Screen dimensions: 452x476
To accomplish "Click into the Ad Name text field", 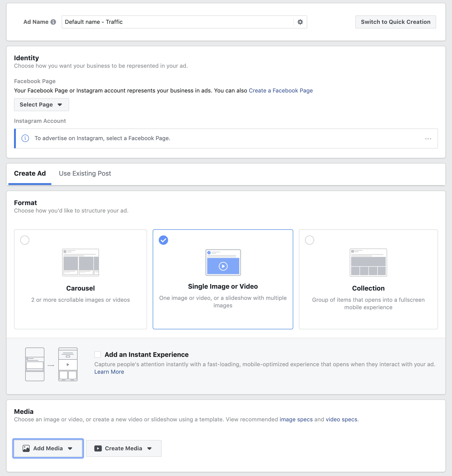I will click(177, 22).
